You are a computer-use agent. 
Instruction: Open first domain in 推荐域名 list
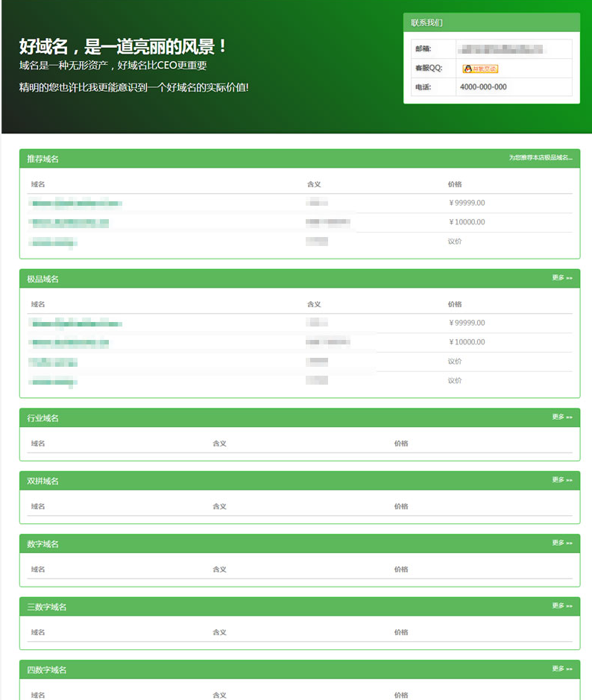[75, 203]
